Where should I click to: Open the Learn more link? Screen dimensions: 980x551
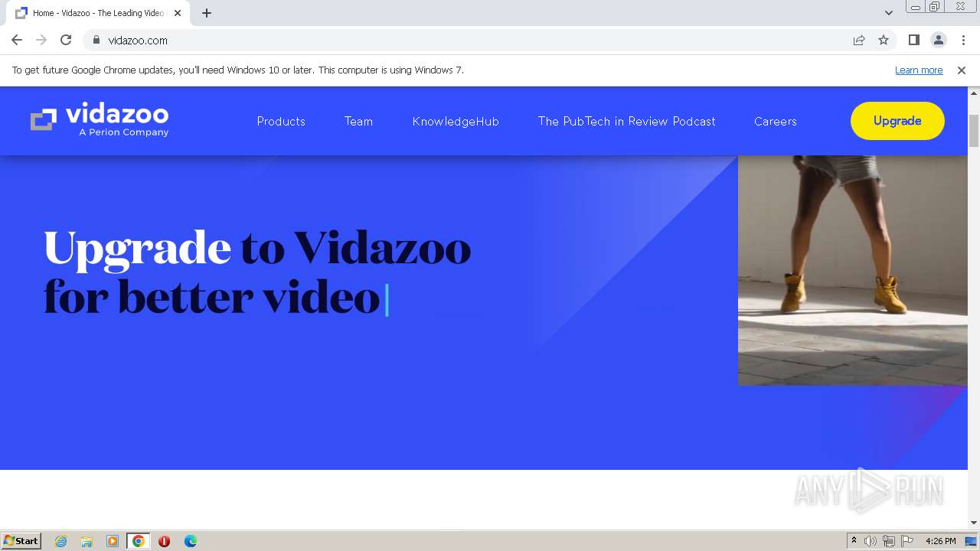coord(919,70)
